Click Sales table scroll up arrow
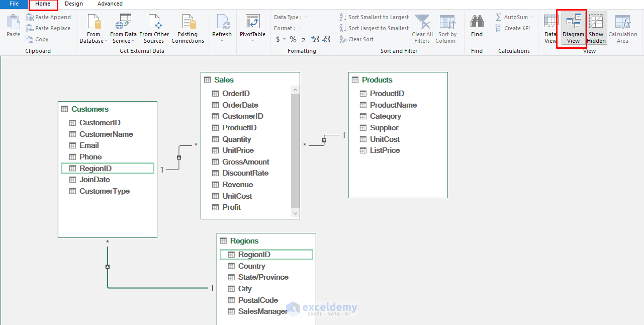The width and height of the screenshot is (644, 325). coord(295,90)
